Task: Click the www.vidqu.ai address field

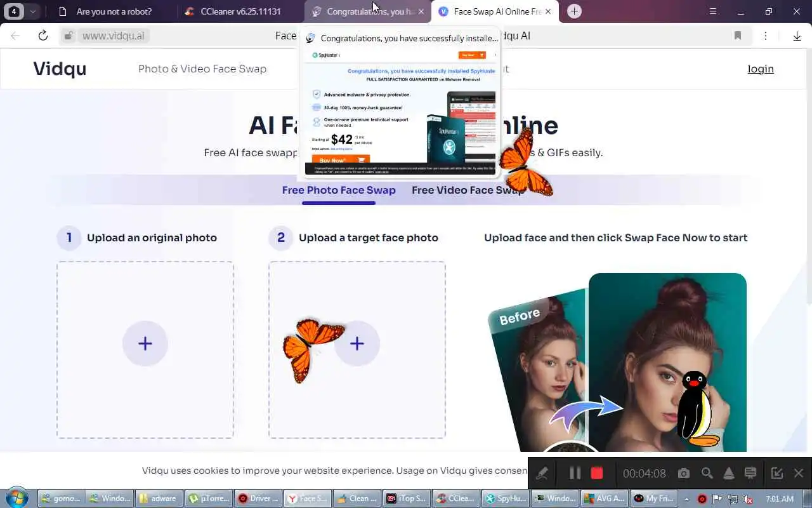Action: 114,36
